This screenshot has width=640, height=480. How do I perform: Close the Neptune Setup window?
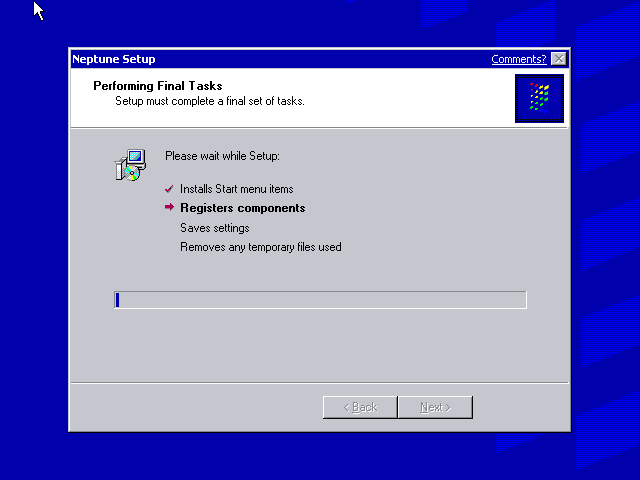point(558,59)
